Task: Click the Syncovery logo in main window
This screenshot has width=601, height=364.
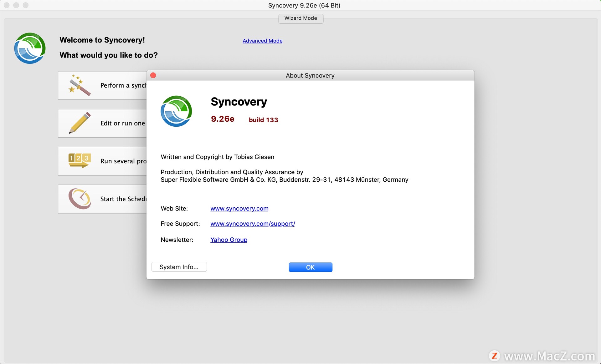Action: click(x=30, y=48)
